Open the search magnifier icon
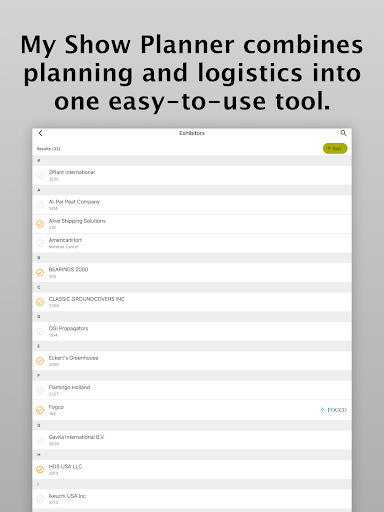 [343, 133]
